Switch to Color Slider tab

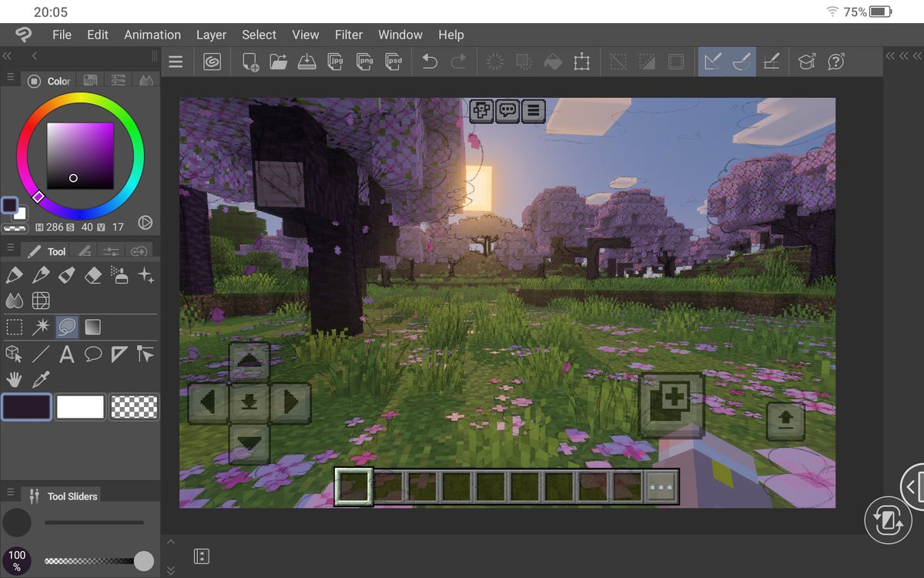pos(118,80)
